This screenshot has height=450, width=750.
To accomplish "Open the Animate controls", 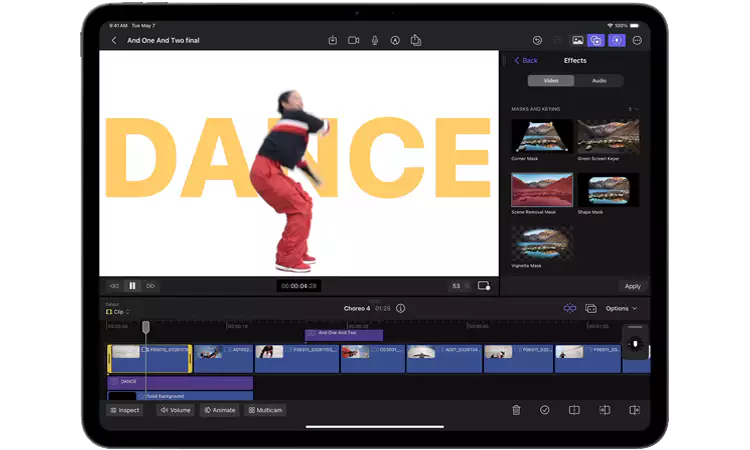I will (x=220, y=410).
